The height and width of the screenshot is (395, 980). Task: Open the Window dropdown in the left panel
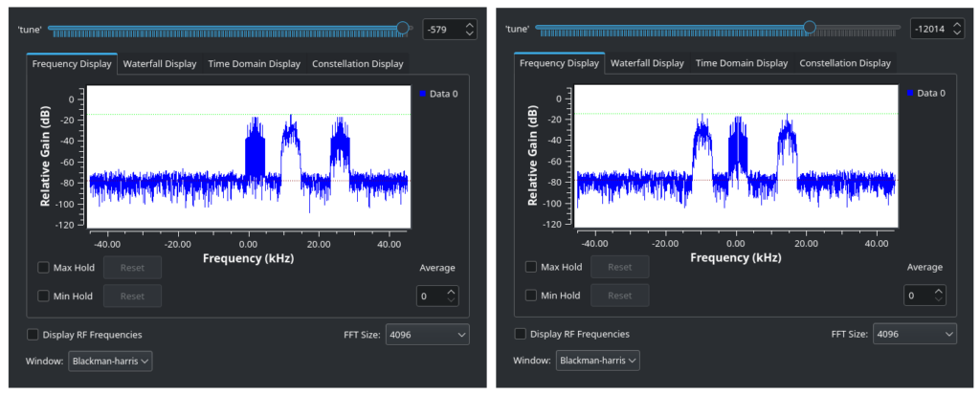pos(110,362)
